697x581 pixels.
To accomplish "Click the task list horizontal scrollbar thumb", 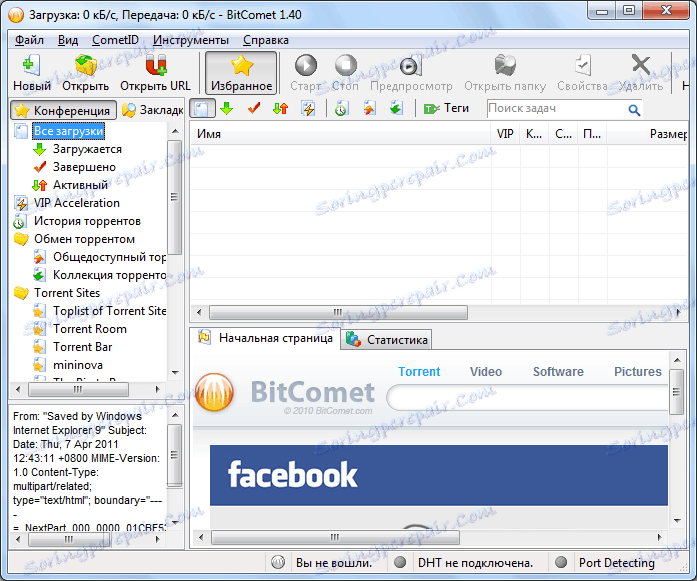I will click(x=338, y=313).
